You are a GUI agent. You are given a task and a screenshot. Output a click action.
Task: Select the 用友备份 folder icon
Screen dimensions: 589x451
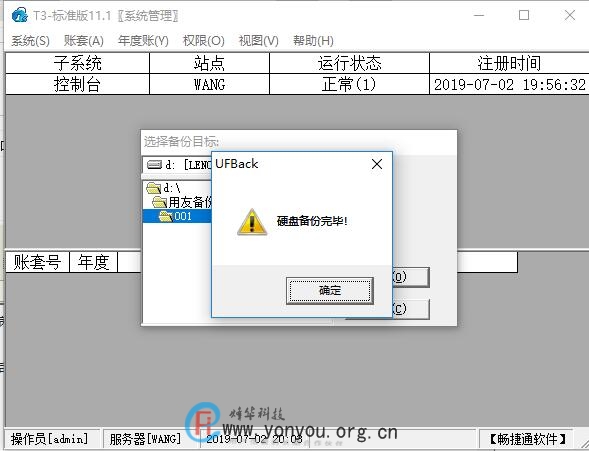pos(160,202)
